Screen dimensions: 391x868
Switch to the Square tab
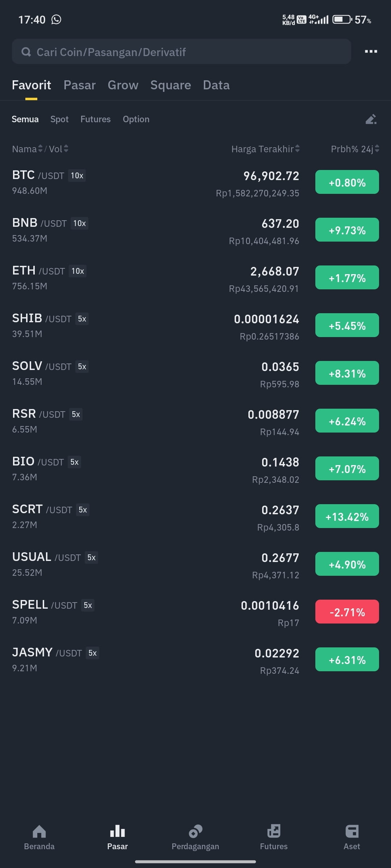[x=171, y=85]
